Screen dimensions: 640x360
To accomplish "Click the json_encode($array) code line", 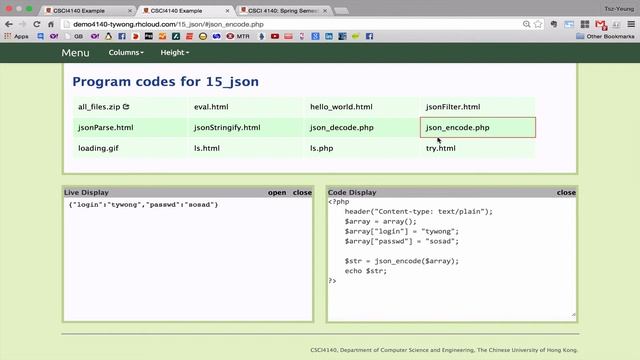I will [x=402, y=261].
